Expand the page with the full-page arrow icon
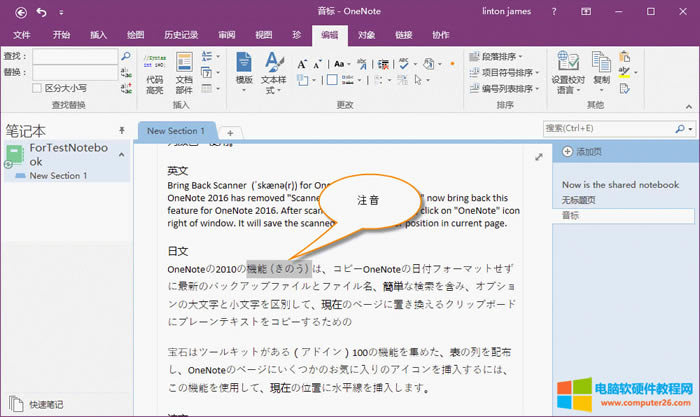This screenshot has width=700, height=417. (x=539, y=157)
